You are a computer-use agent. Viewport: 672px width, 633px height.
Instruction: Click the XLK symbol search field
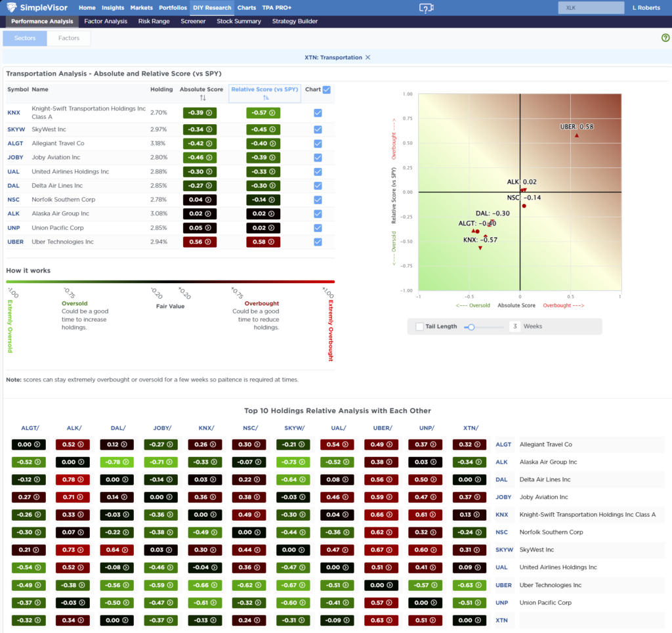[x=591, y=8]
